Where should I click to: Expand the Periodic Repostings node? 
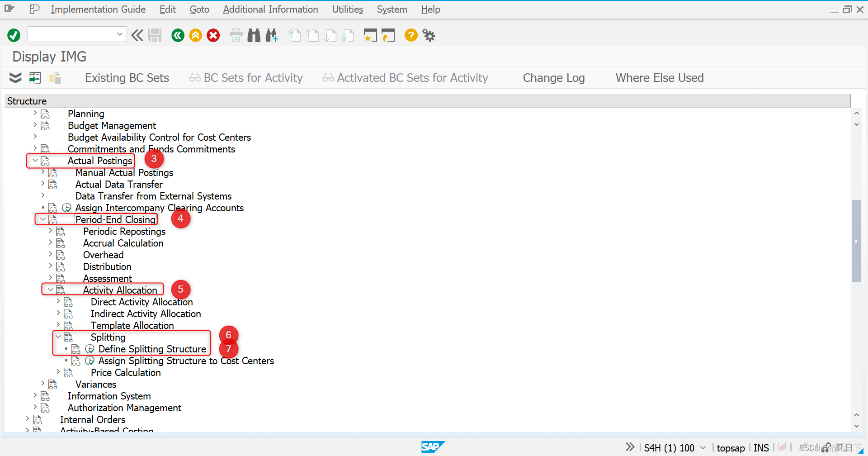pos(50,230)
